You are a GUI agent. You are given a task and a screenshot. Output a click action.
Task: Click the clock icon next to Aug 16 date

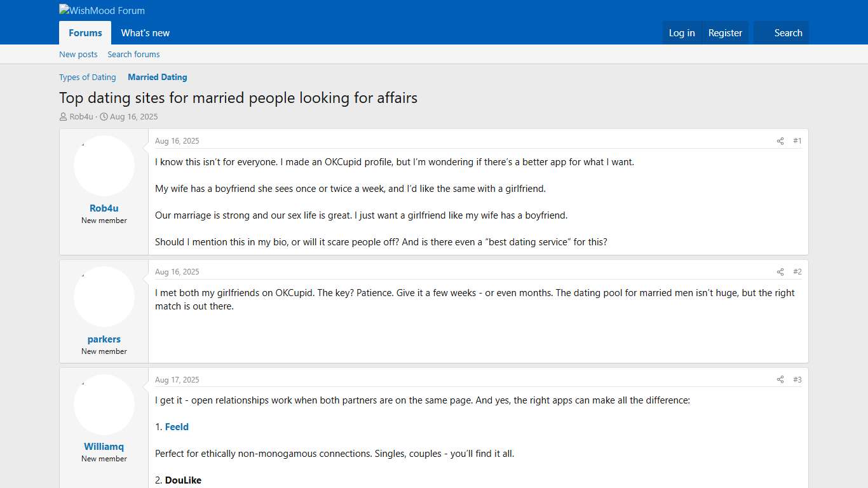[x=103, y=116]
